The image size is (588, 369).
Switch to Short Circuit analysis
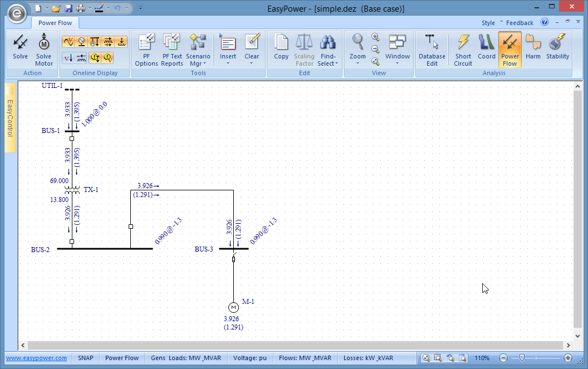click(463, 49)
